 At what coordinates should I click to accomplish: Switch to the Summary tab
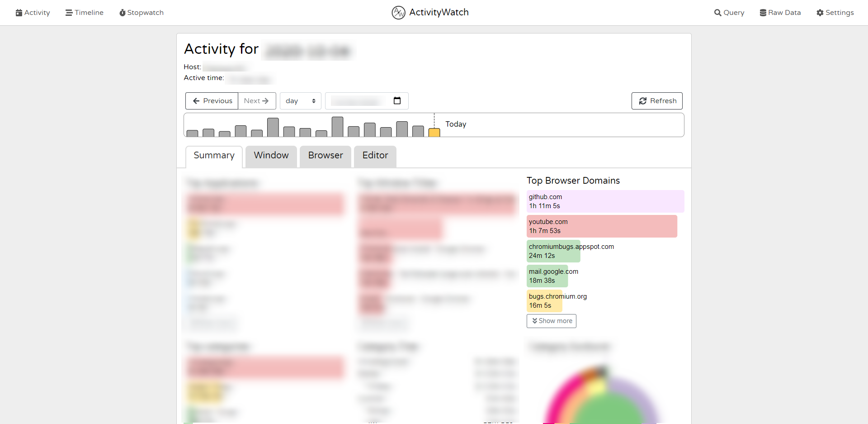click(214, 156)
